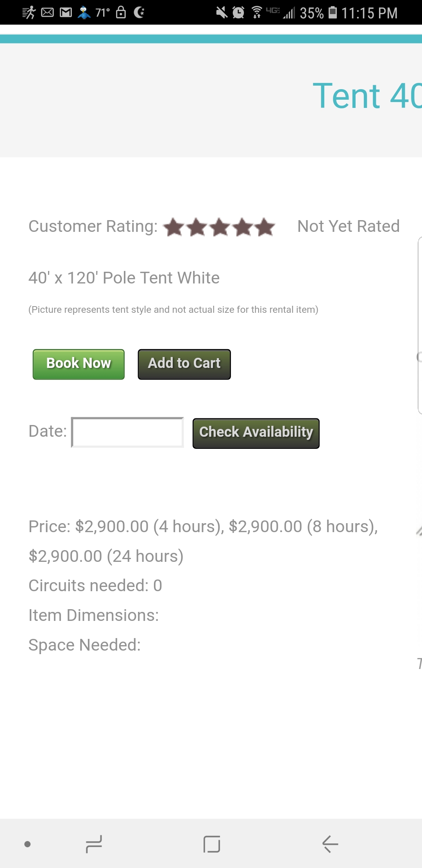
Task: Select the first star in Customer Rating
Action: pos(173,227)
